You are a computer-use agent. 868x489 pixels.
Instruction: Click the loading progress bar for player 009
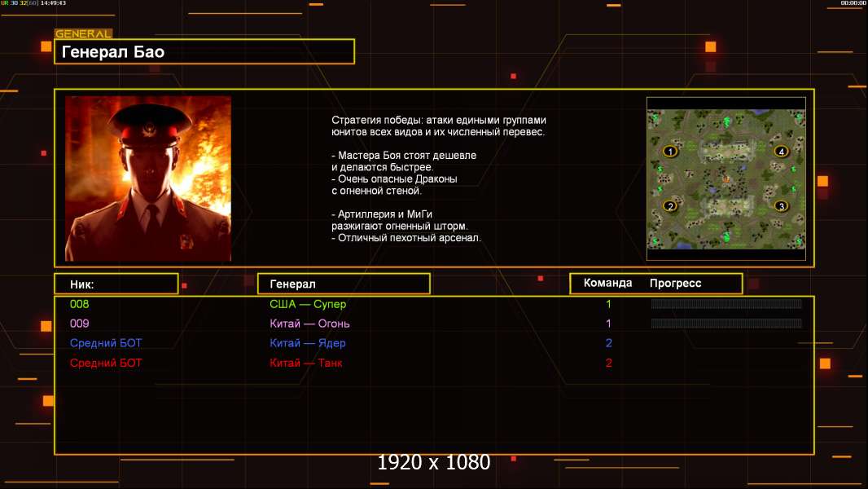(726, 324)
